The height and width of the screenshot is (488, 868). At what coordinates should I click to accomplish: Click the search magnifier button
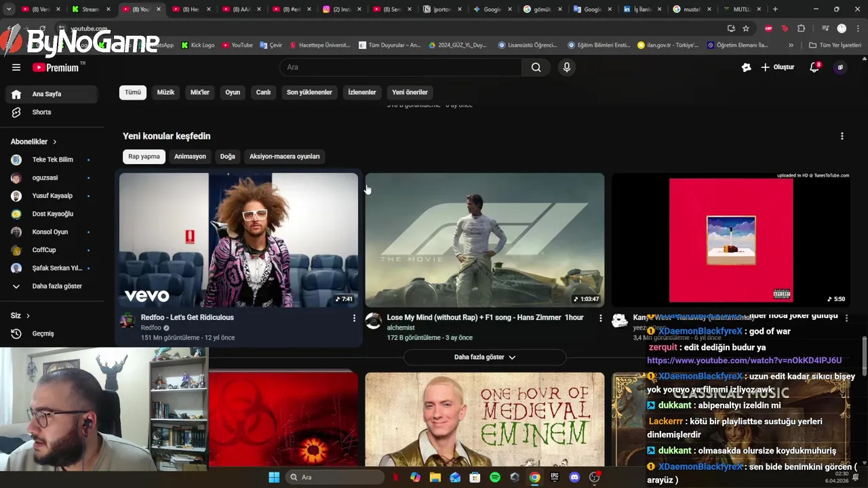coord(536,67)
